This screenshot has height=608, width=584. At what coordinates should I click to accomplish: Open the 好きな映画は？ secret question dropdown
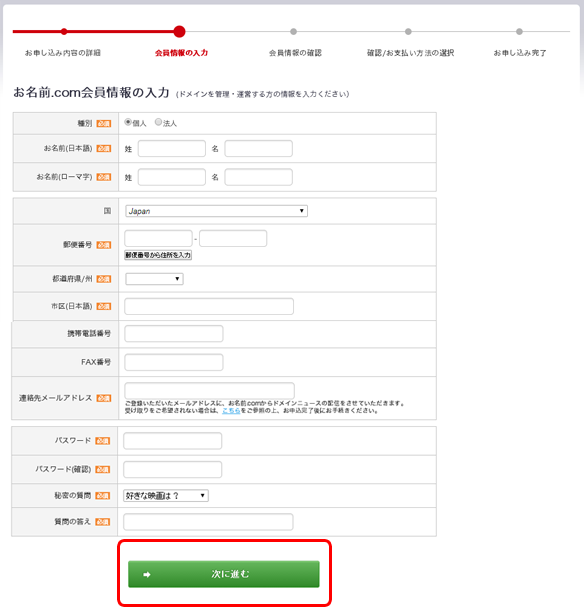pos(166,496)
